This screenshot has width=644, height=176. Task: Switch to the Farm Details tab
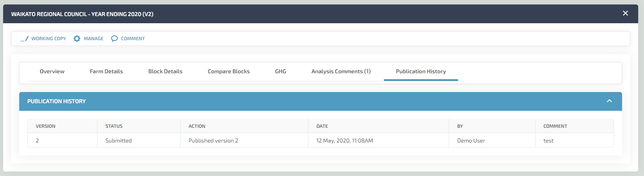pos(106,71)
